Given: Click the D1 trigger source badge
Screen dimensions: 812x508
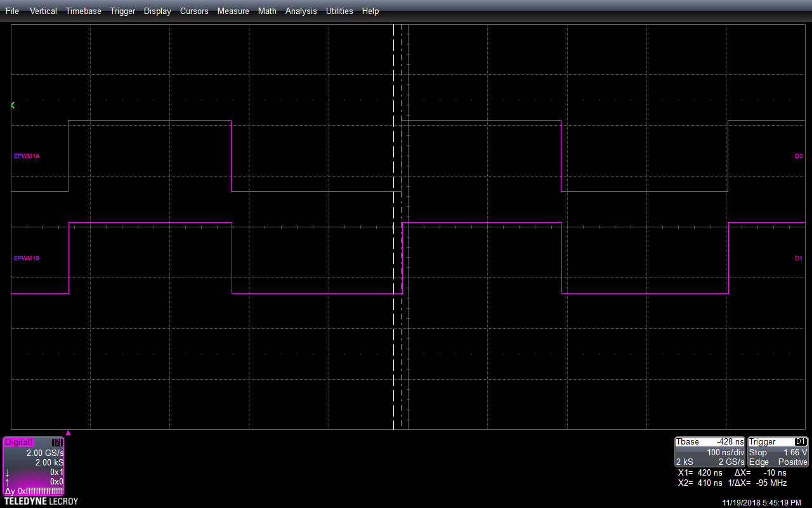Looking at the screenshot, I should tap(801, 442).
